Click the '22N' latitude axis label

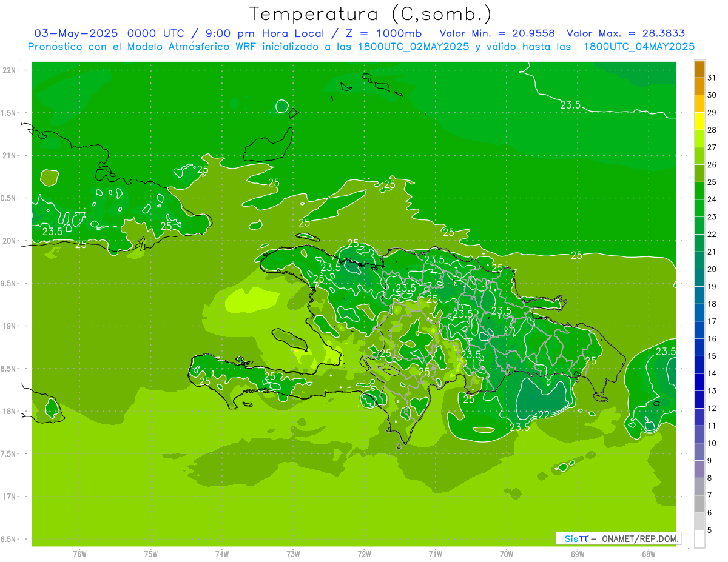pos(8,70)
